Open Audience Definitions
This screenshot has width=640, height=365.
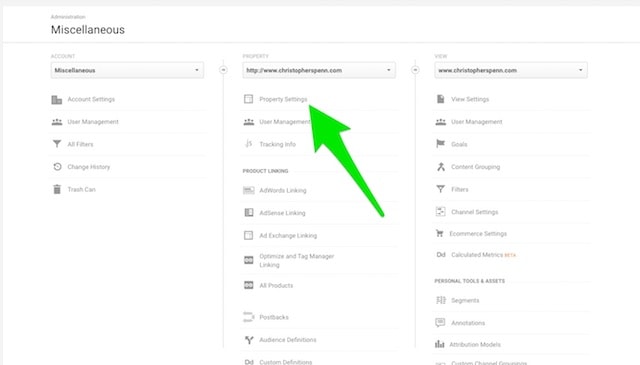click(288, 340)
